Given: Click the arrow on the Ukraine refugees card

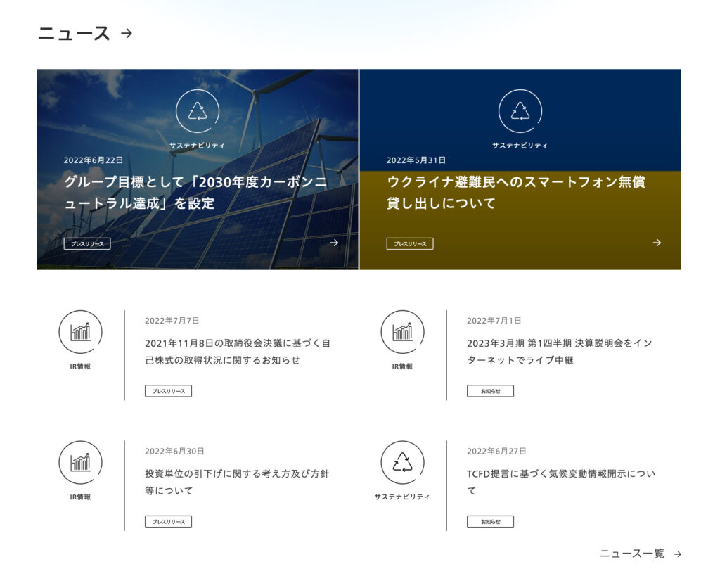Looking at the screenshot, I should point(657,243).
